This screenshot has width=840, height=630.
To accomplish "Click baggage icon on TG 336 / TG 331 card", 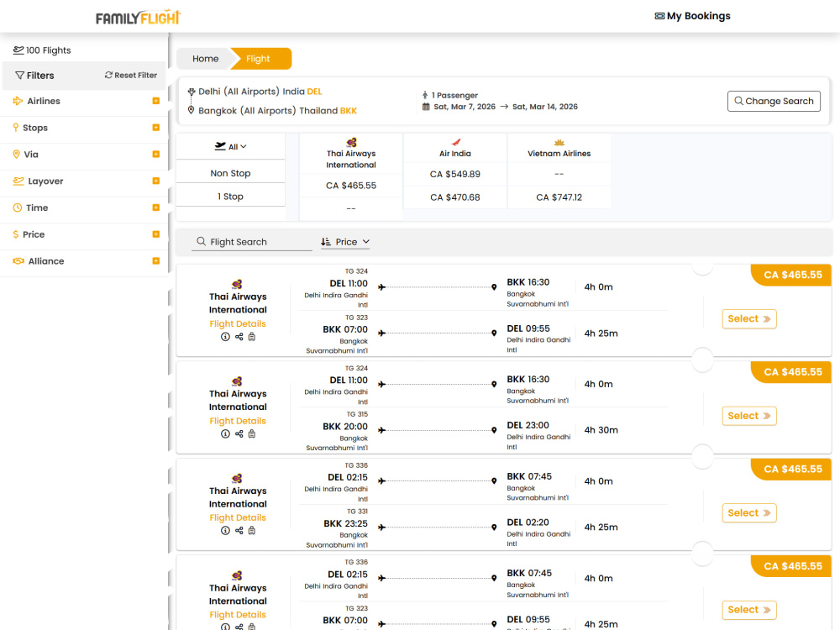I will pyautogui.click(x=252, y=531).
